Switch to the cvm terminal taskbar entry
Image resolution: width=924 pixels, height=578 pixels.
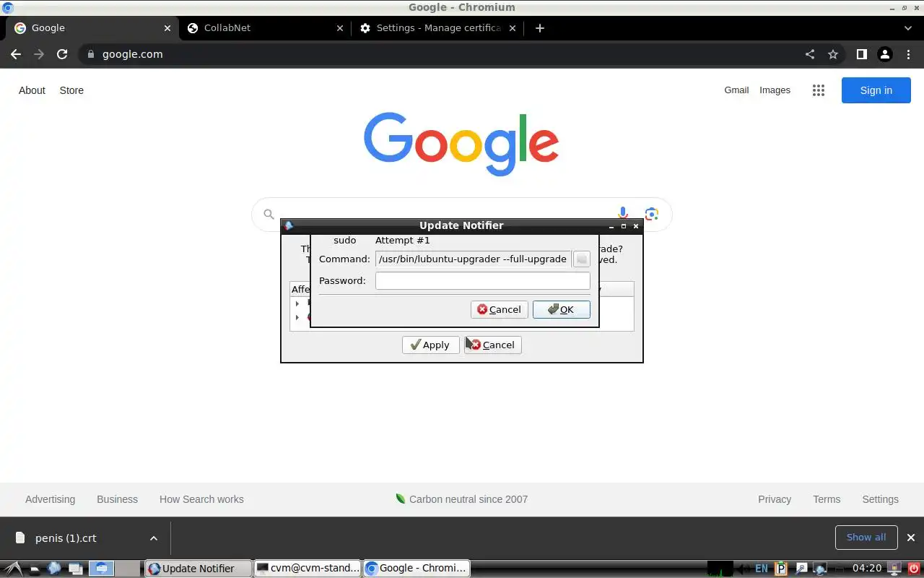pyautogui.click(x=308, y=569)
